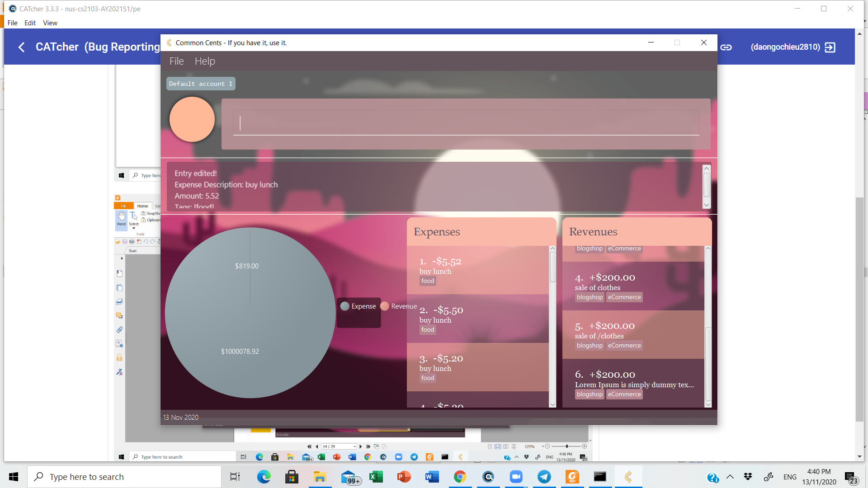Jump to first page in PDF viewer
The height and width of the screenshot is (488, 868).
coord(309,446)
